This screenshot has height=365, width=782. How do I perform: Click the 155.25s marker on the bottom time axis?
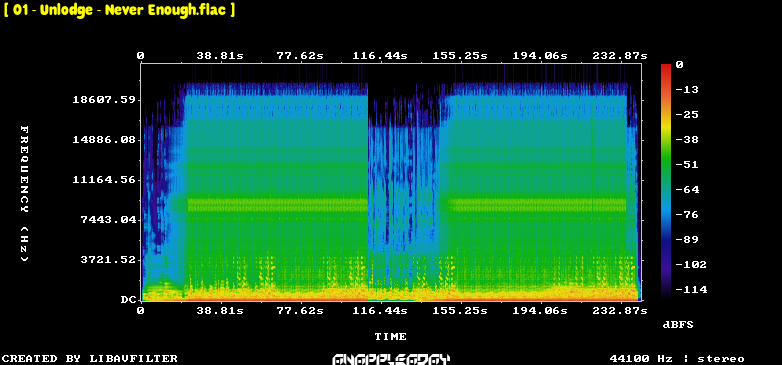(x=460, y=311)
